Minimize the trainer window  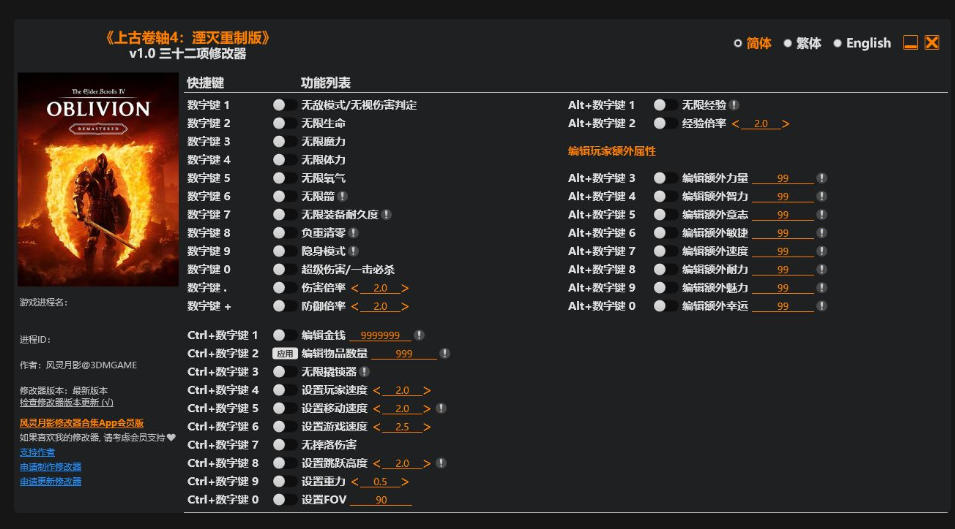[910, 43]
